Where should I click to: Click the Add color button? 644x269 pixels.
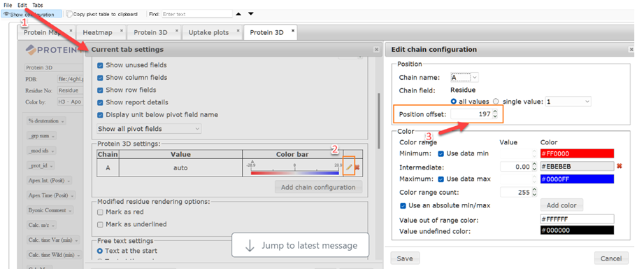[x=561, y=205]
